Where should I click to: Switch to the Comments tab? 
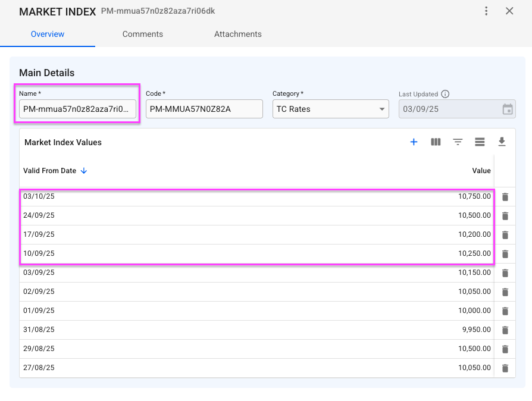pos(143,35)
